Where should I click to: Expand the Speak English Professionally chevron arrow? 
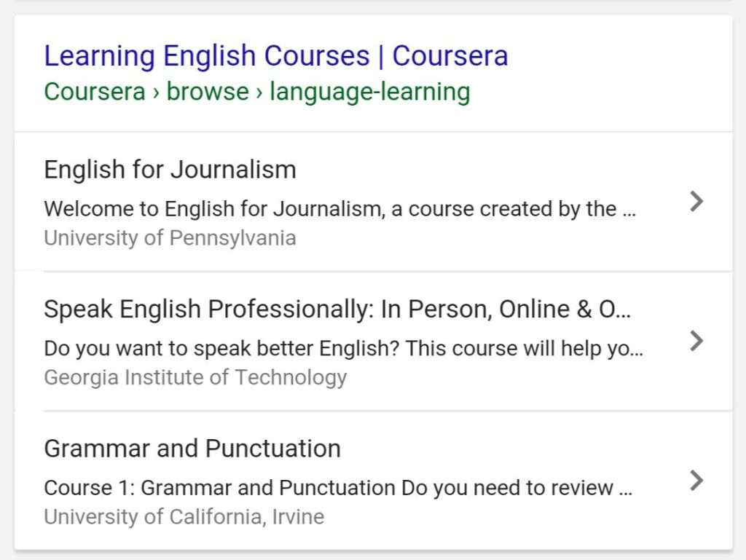[x=697, y=341]
